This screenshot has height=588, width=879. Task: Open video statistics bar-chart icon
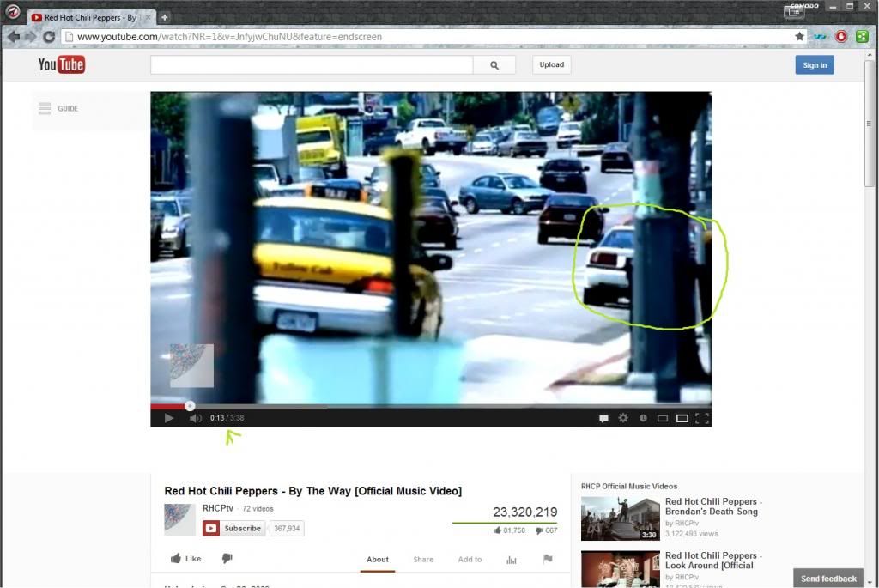512,560
